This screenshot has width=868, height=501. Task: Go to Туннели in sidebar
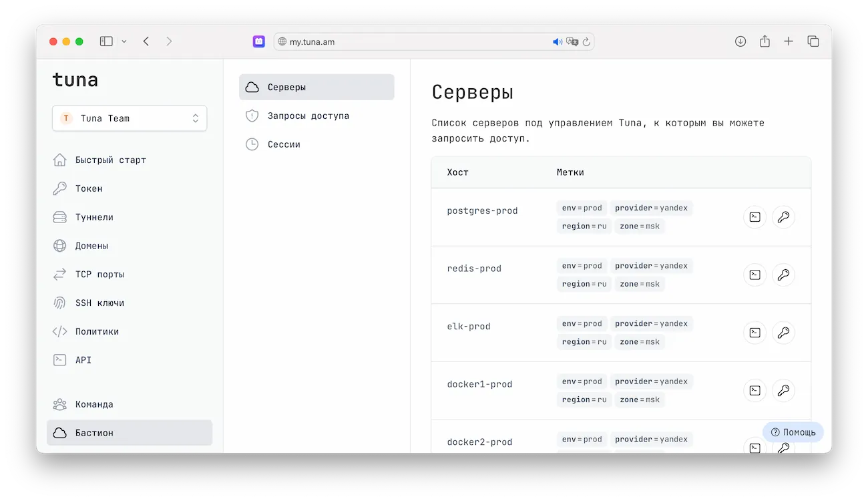[94, 217]
